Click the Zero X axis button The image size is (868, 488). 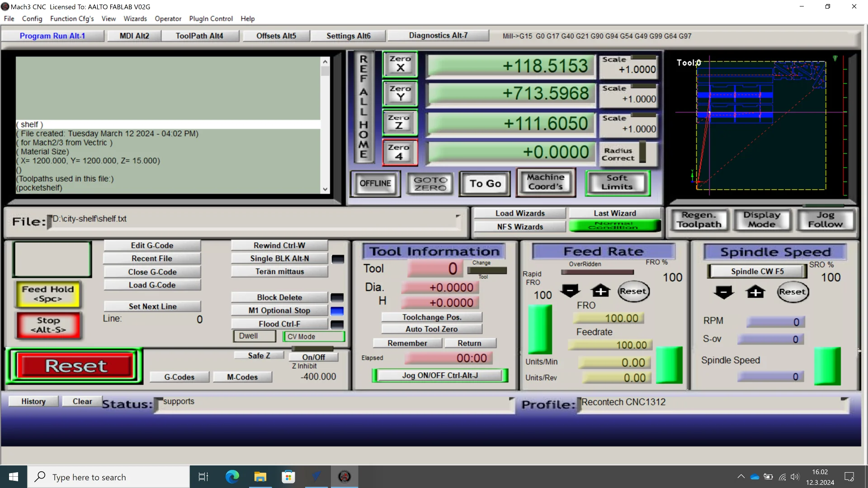[x=400, y=64]
